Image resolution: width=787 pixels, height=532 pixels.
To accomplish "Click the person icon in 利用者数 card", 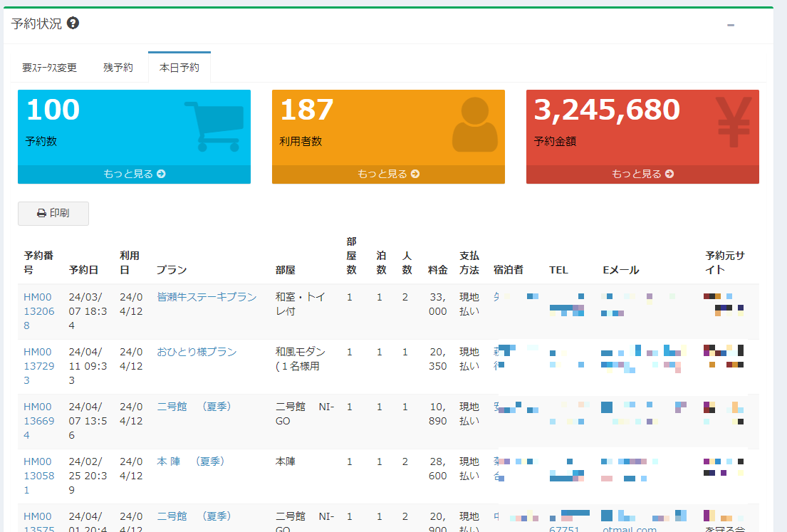I will click(475, 125).
